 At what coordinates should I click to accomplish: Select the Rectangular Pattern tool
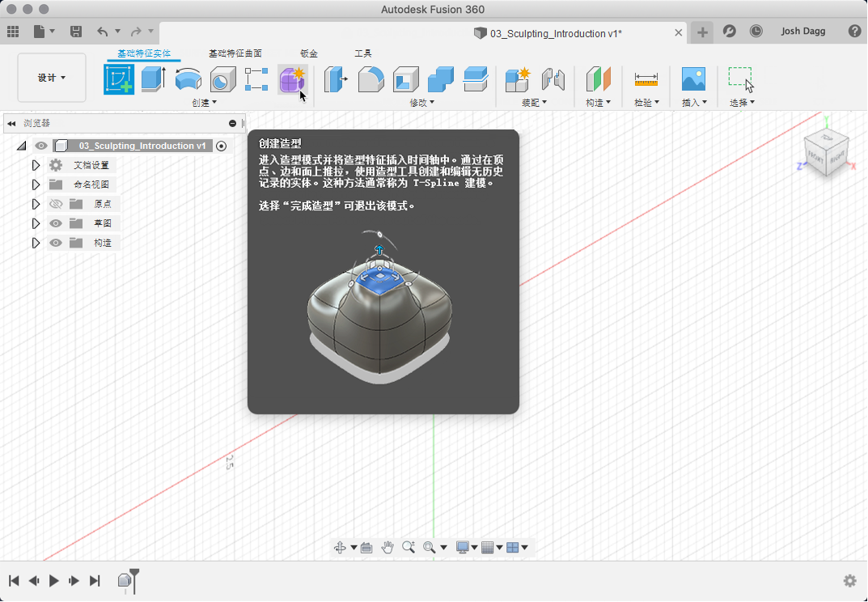(257, 79)
